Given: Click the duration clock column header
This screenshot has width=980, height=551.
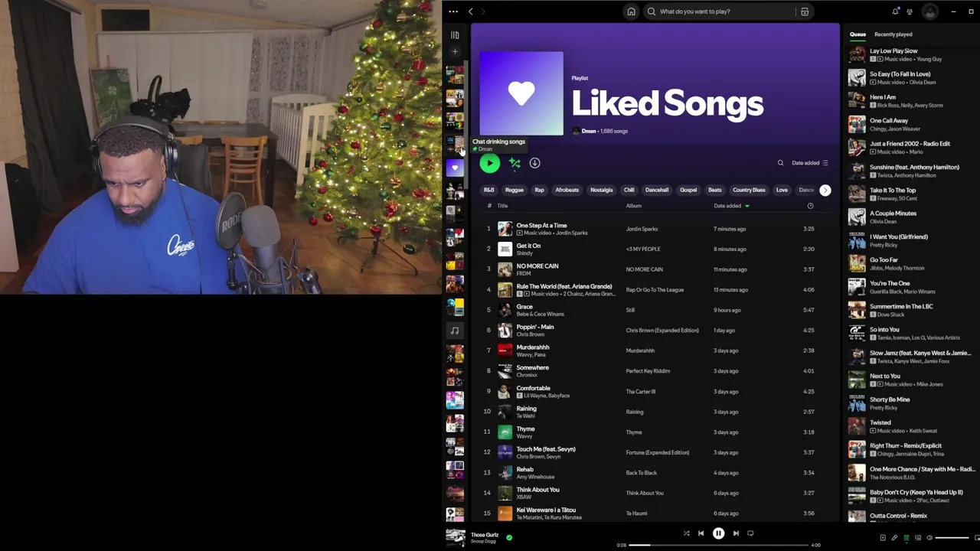Looking at the screenshot, I should [x=810, y=206].
